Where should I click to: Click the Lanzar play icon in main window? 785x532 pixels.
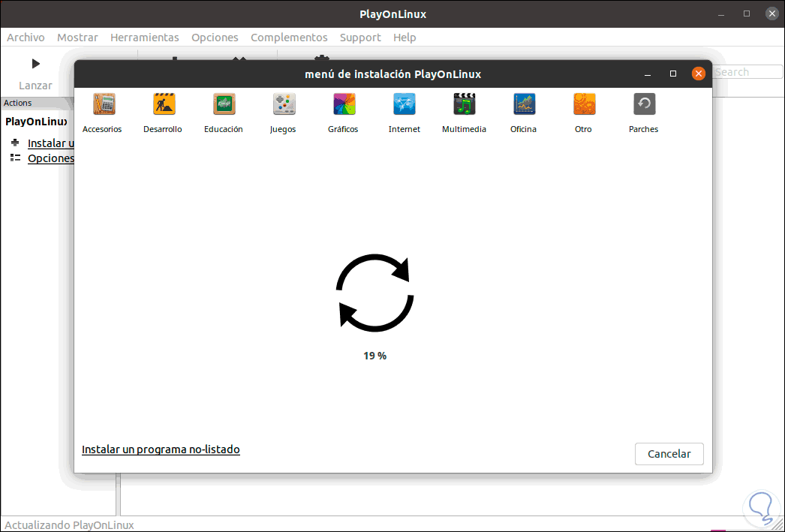tap(35, 64)
